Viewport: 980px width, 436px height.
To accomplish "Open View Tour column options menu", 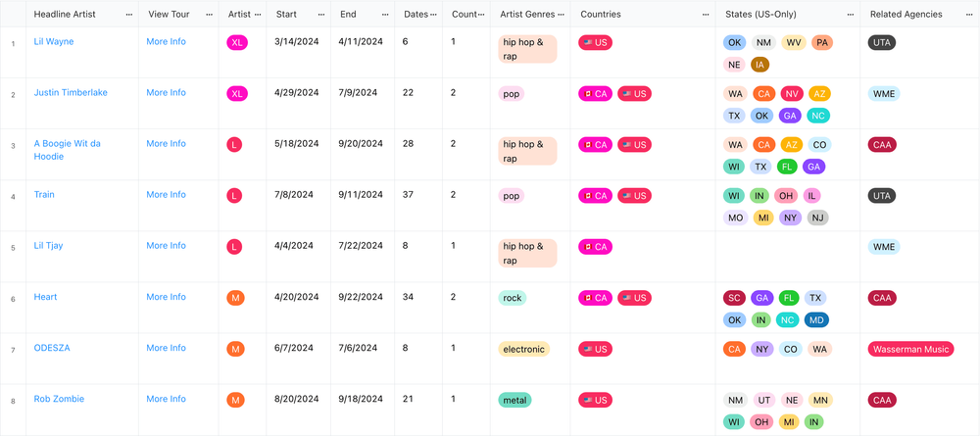I will pyautogui.click(x=209, y=15).
